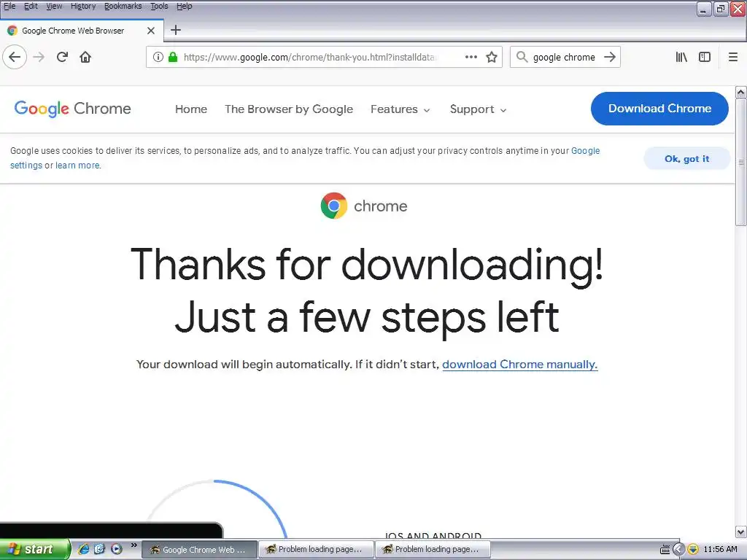Screen dimensions: 747x560
Task: Select the Google Chrome Web Browser tab
Action: [x=82, y=31]
